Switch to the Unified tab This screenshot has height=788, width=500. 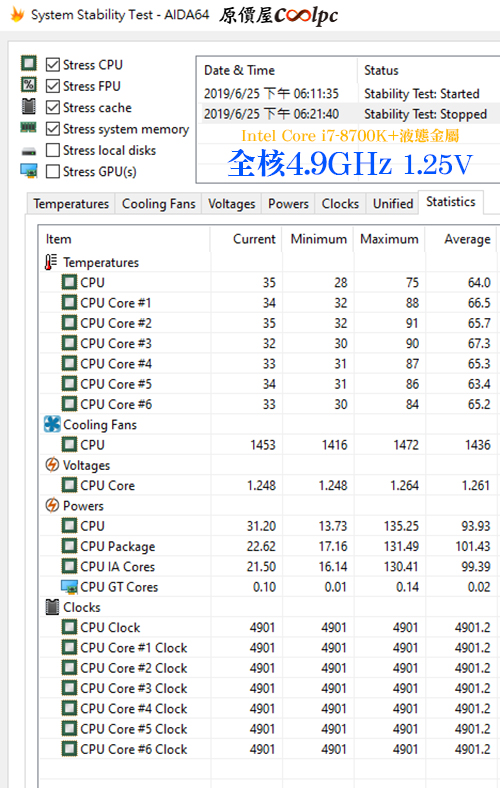click(392, 204)
